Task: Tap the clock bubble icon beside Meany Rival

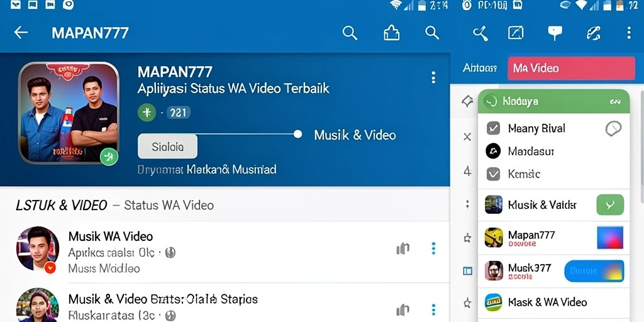Action: pos(613,128)
